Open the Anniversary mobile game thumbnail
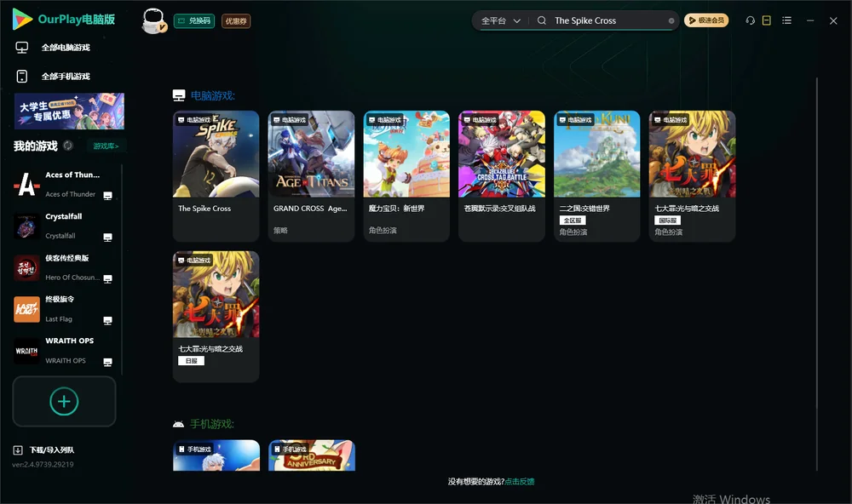Viewport: 852px width, 504px height. (311, 455)
